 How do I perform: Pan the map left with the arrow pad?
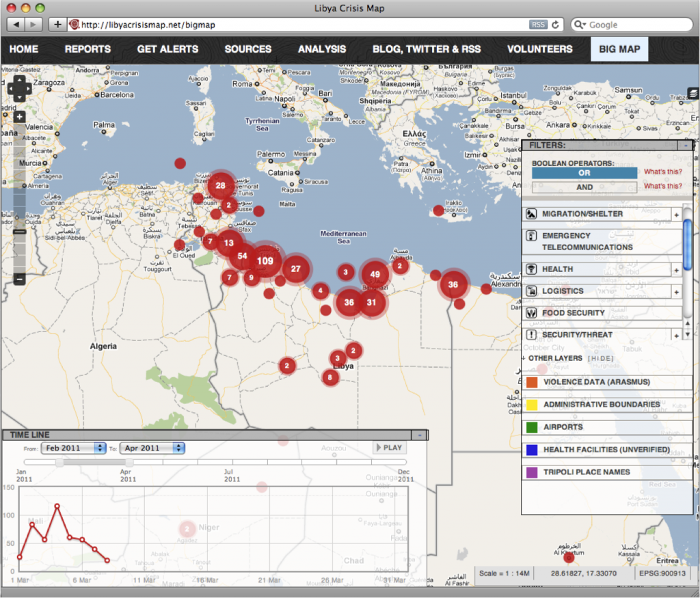[x=12, y=89]
